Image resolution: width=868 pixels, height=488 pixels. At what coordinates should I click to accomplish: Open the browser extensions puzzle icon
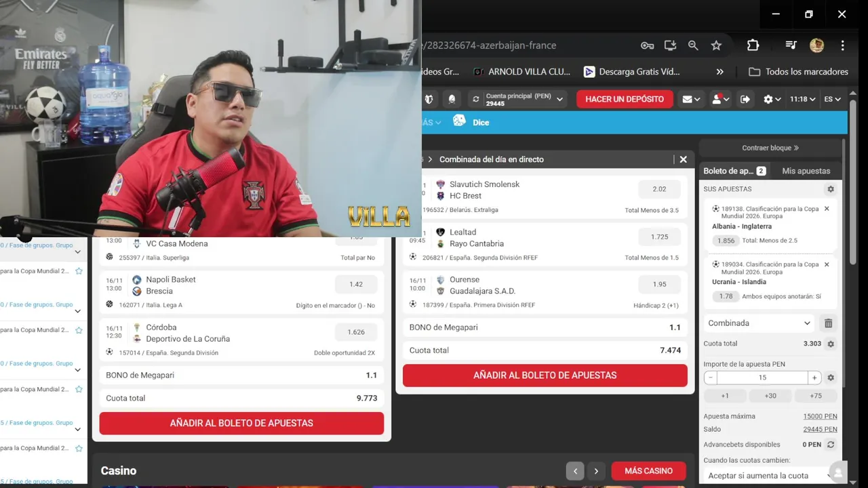pos(753,45)
